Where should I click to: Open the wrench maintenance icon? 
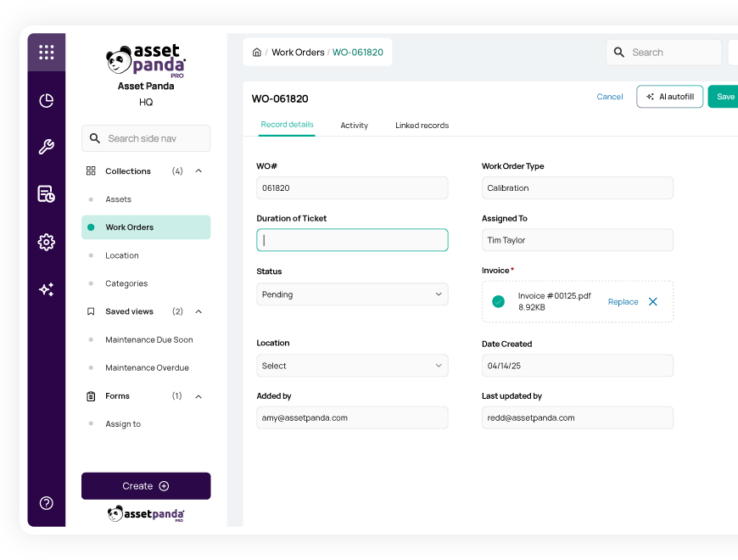click(47, 148)
